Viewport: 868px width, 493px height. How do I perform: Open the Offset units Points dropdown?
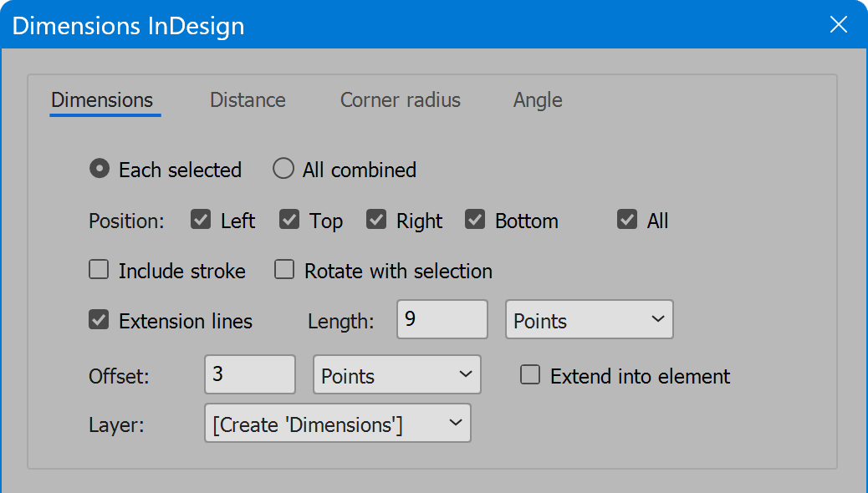pyautogui.click(x=397, y=374)
